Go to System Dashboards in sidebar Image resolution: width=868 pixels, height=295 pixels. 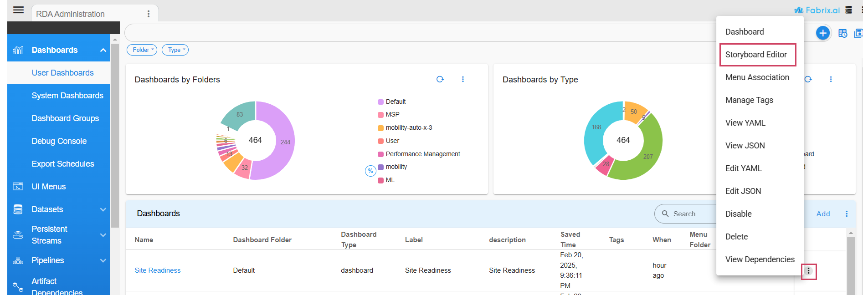67,96
